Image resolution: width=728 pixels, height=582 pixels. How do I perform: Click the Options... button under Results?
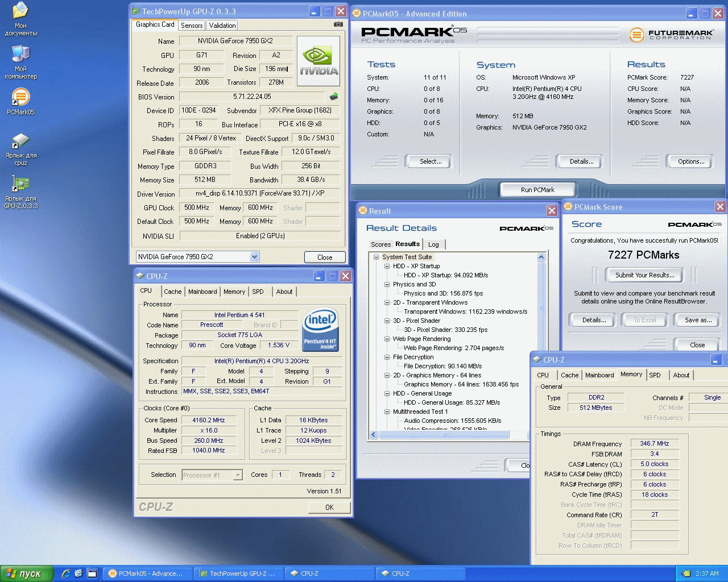(x=691, y=161)
